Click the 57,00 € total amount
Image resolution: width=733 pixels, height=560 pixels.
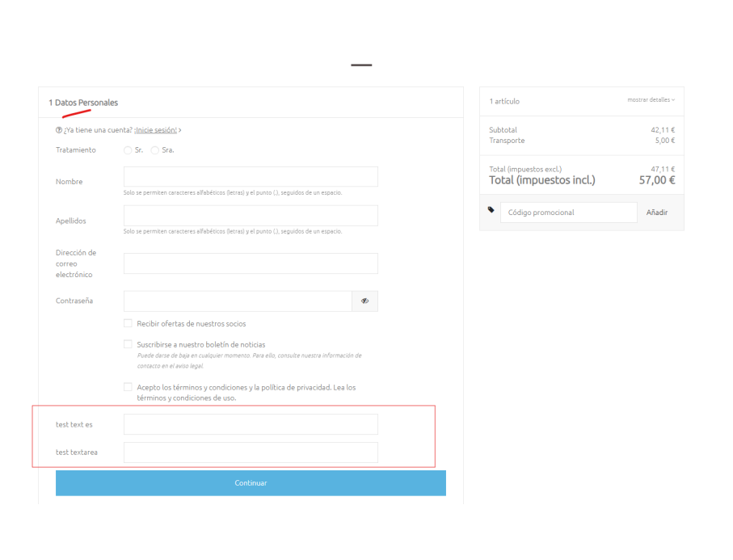click(657, 180)
